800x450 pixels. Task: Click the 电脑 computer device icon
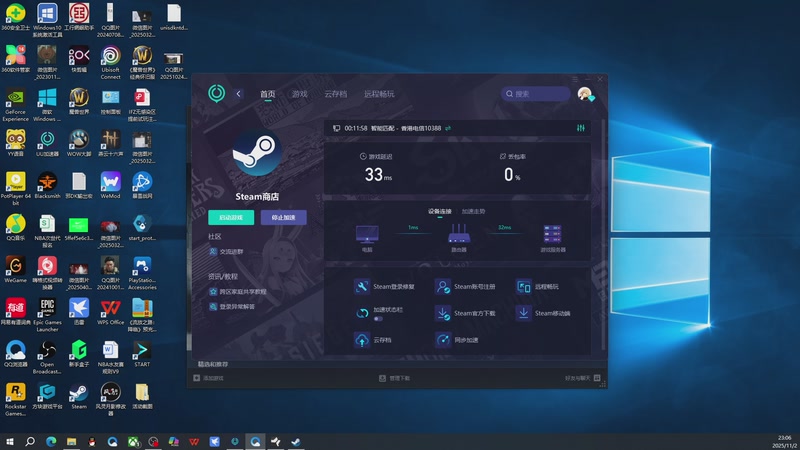(367, 235)
